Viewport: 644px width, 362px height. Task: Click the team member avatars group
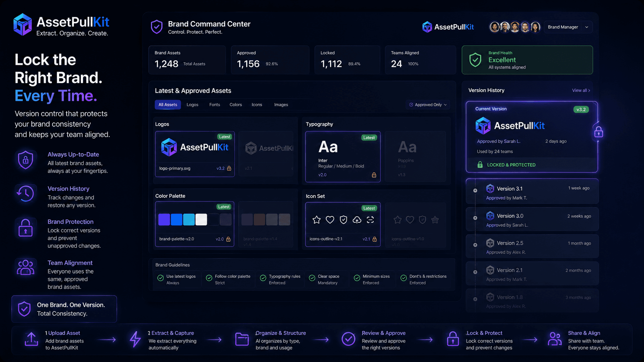click(x=515, y=27)
